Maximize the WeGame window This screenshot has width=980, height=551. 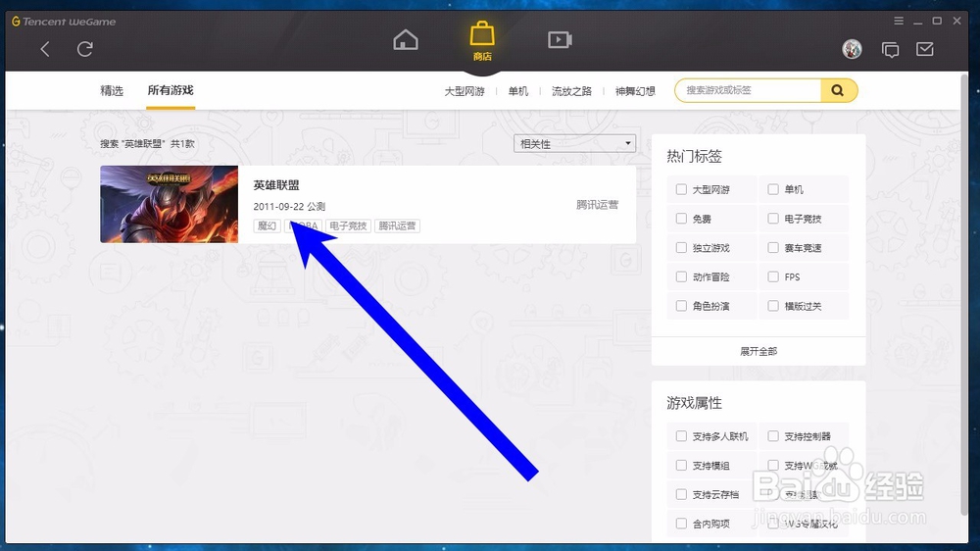(x=937, y=21)
